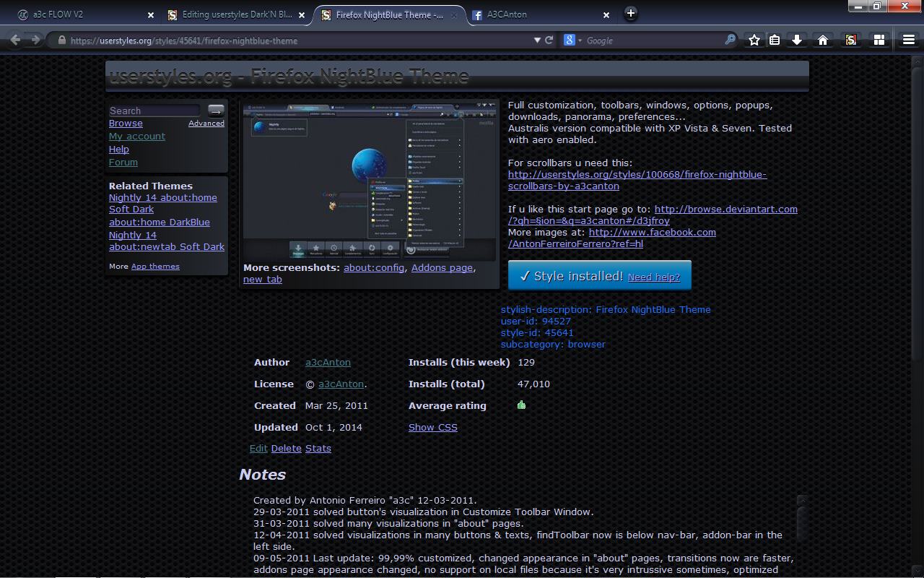Open the Downloads arrow icon
Screen dimensions: 924x578
(797, 40)
